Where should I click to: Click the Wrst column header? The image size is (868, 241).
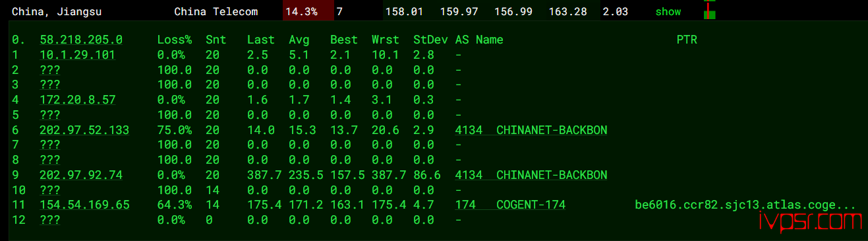tap(386, 40)
